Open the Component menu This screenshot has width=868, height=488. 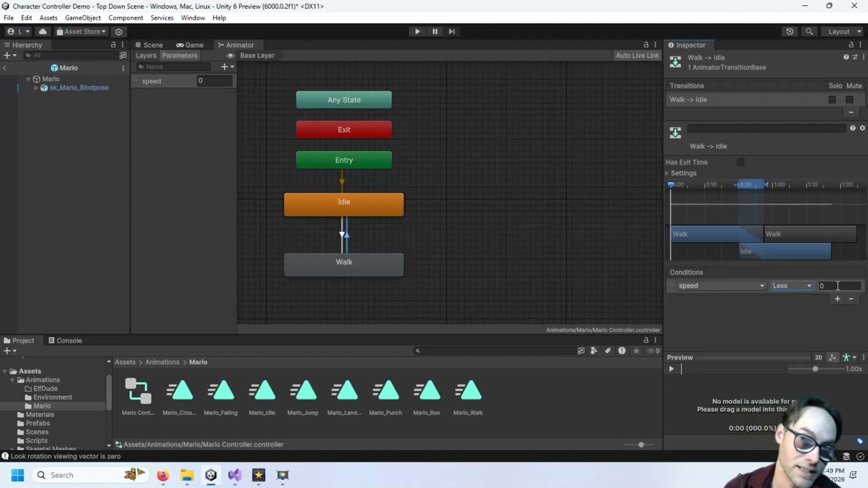[125, 18]
